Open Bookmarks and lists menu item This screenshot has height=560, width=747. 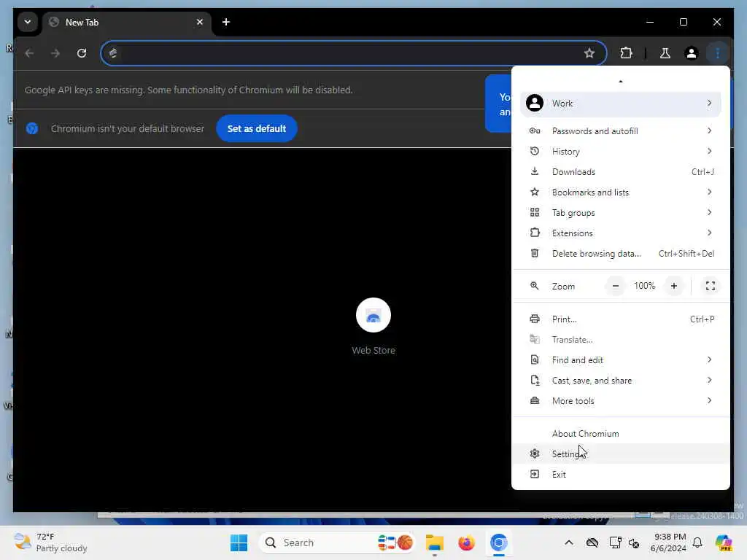tap(620, 192)
